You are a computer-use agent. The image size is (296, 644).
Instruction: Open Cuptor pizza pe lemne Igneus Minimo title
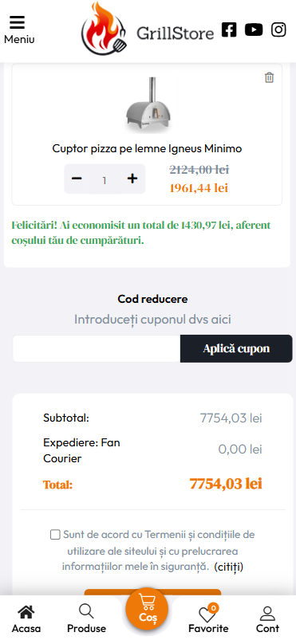147,148
